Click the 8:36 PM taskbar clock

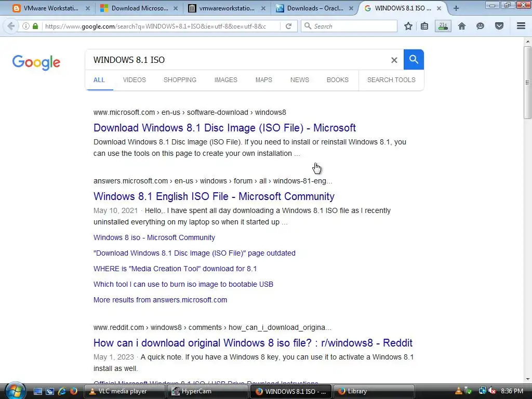(x=512, y=391)
